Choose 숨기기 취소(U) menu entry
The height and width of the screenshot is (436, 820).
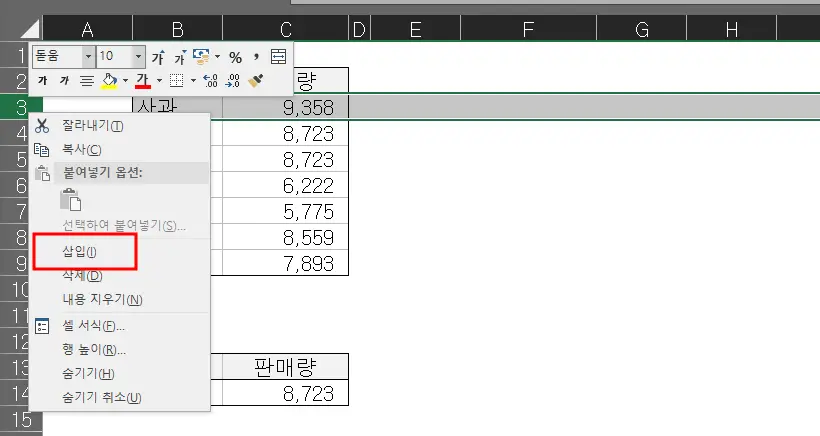pos(120,397)
